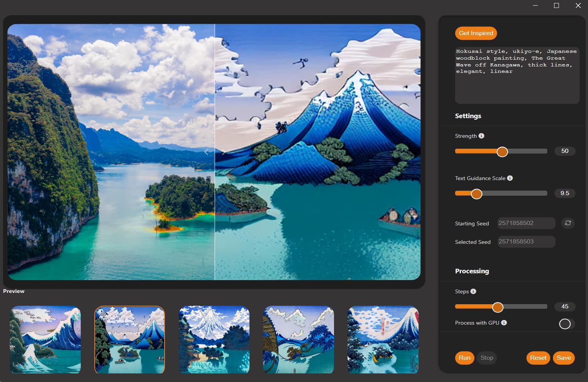Screen dimensions: 588x382
Task: Select the third thumbnail with the pagoda
Action: coord(214,340)
